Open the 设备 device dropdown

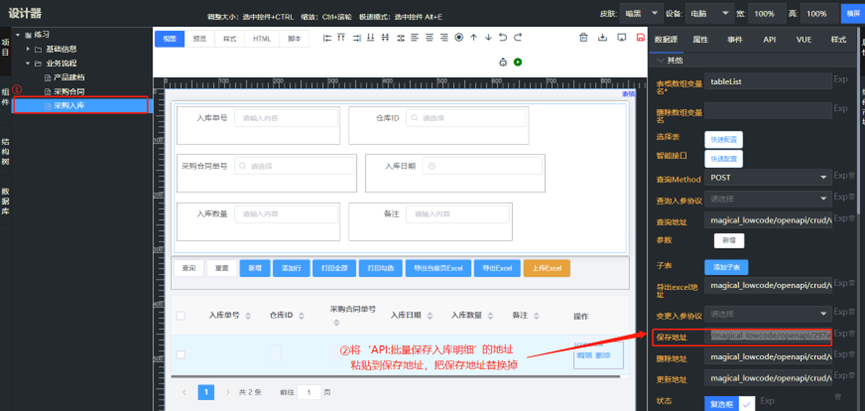709,13
